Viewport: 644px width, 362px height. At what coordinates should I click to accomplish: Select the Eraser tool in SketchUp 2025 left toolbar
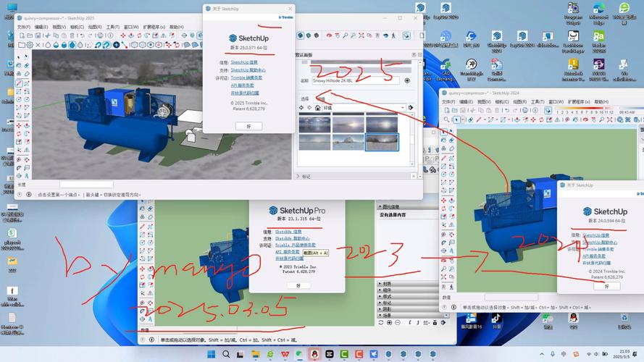click(x=27, y=65)
